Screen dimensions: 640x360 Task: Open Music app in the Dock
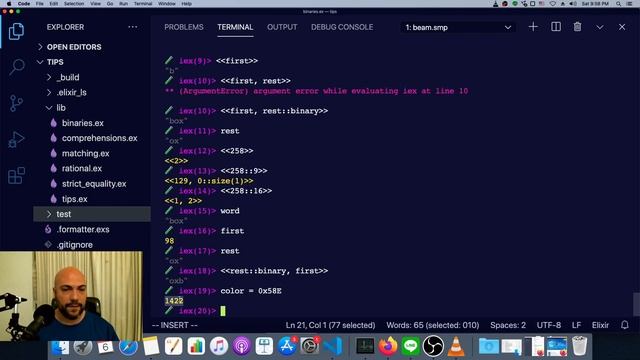point(219,347)
